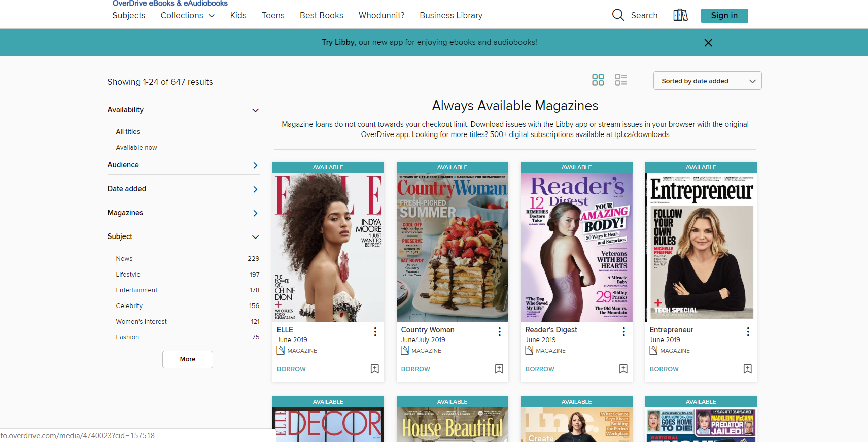868x442 pixels.
Task: Expand the Audience filter section
Action: pyautogui.click(x=183, y=165)
